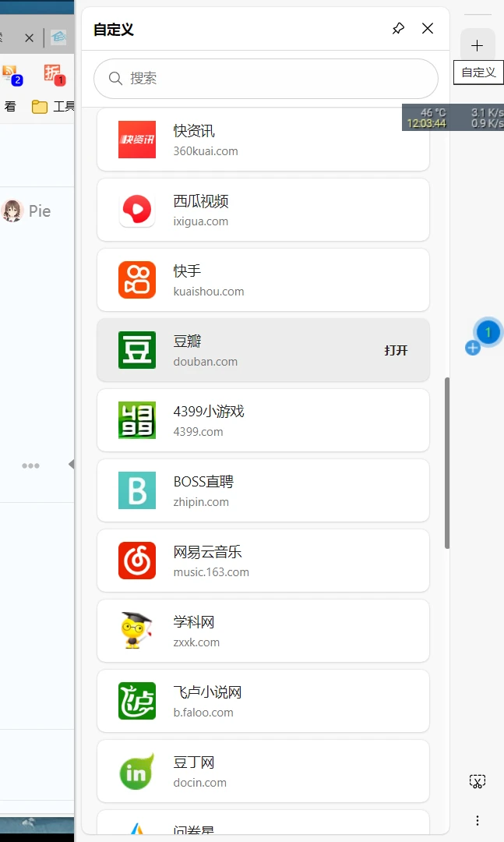This screenshot has width=504, height=842.
Task: Click the screenshot scissors icon
Action: [478, 781]
